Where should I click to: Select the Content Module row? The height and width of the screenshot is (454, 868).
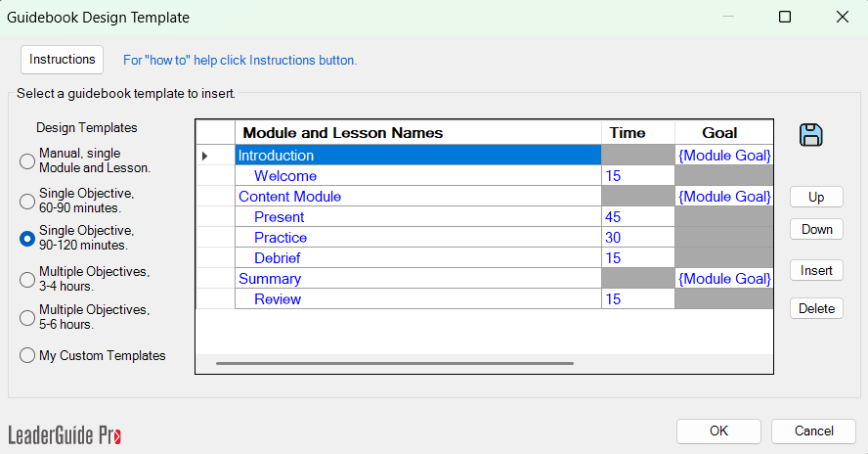click(418, 197)
